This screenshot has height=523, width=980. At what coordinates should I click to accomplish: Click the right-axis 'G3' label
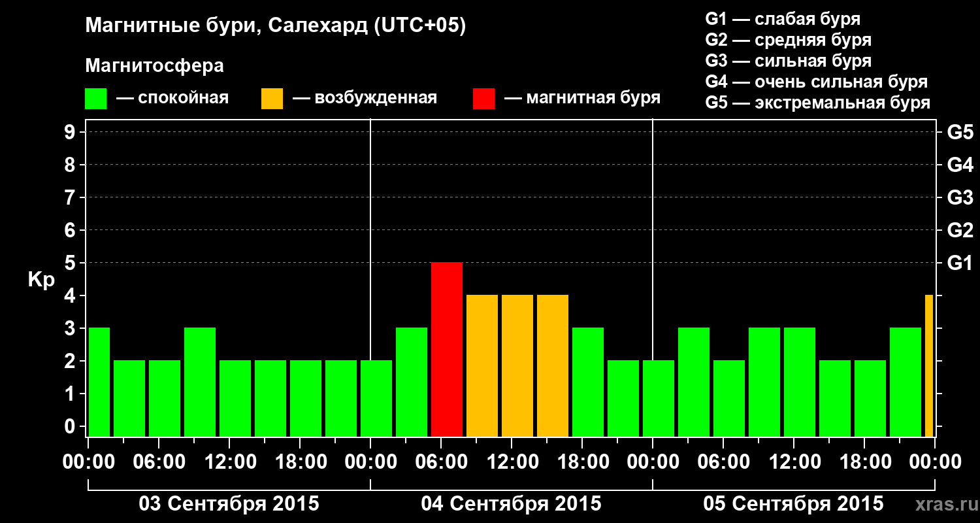960,197
